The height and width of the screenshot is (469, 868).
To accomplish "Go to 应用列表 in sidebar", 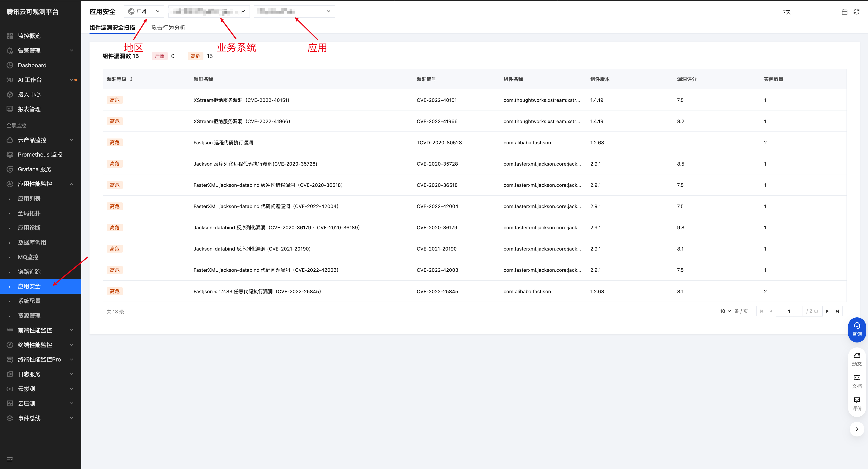I will [x=29, y=199].
